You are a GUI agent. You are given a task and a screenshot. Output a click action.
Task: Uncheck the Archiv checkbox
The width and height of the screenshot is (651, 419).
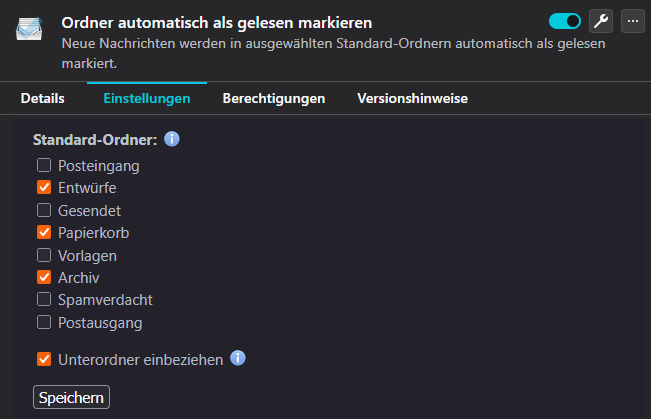coord(44,277)
